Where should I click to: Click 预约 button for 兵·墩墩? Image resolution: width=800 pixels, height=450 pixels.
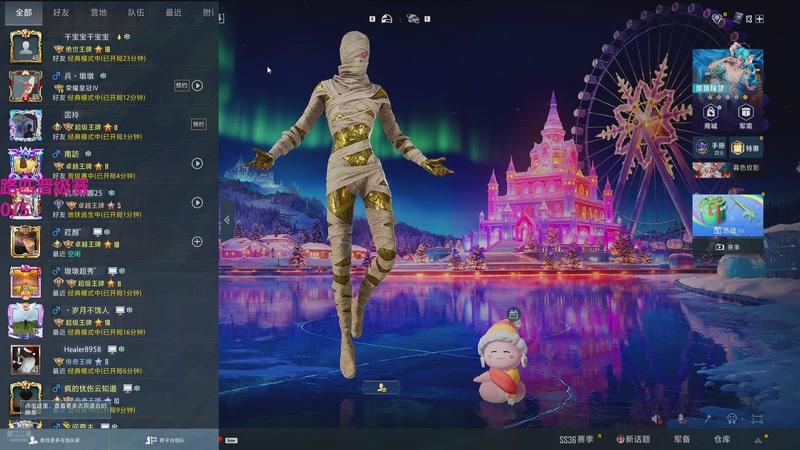[x=182, y=85]
